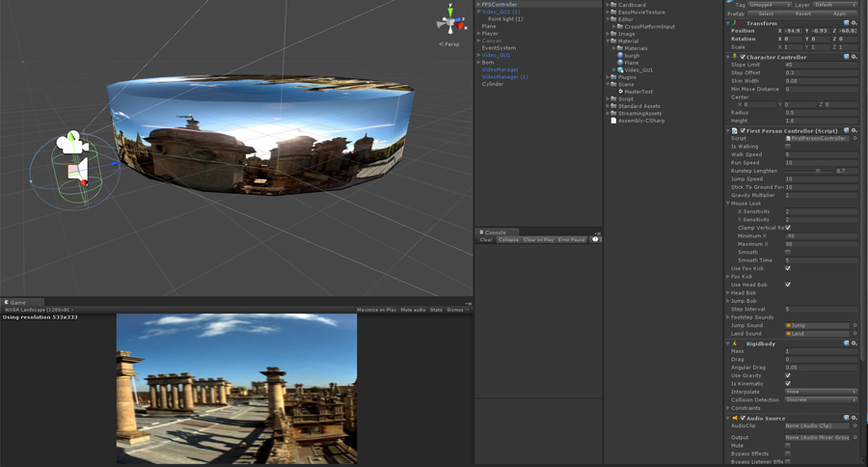Click object picker circle for Jump Sound
This screenshot has width=868, height=467.
[854, 325]
